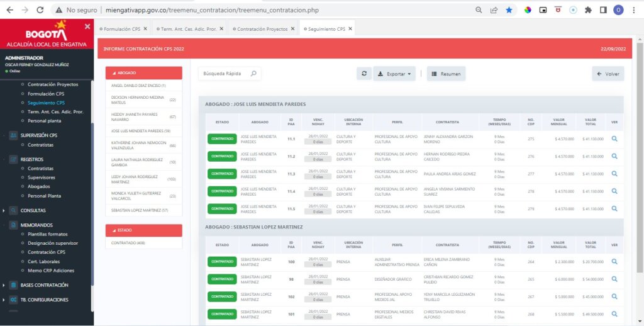Collapse the ESTADO filter panel
Viewport: 644px width, 326px height.
pyautogui.click(x=144, y=230)
